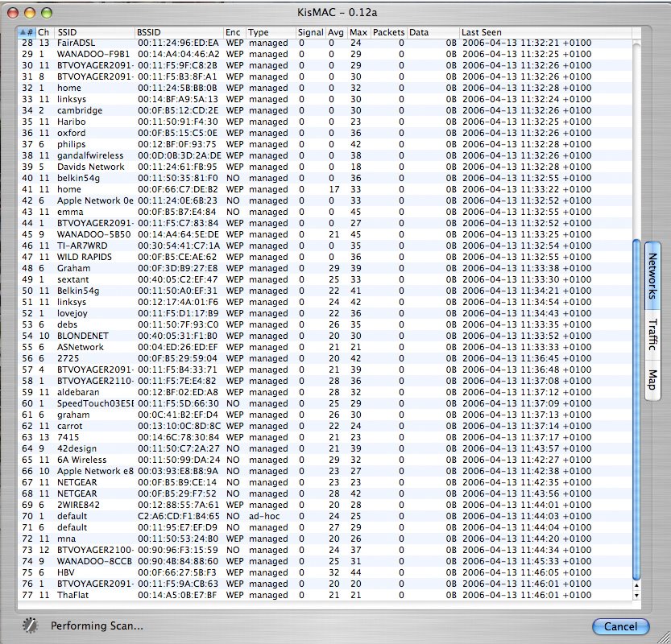Select the Haribo network row
The width and height of the screenshot is (671, 644).
(325, 122)
